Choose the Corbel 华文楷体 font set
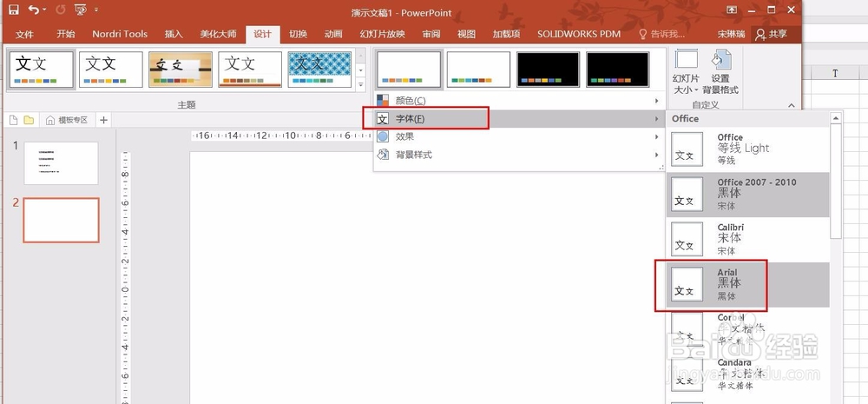 [747, 330]
